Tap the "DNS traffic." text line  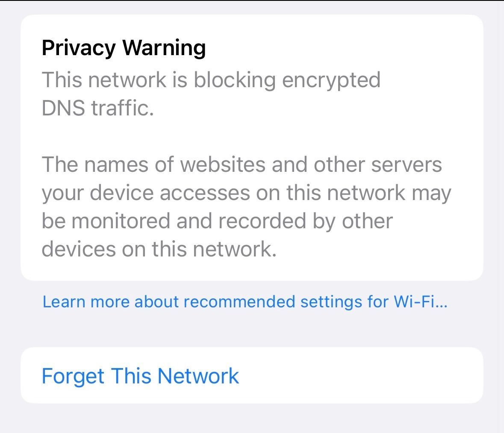[97, 108]
